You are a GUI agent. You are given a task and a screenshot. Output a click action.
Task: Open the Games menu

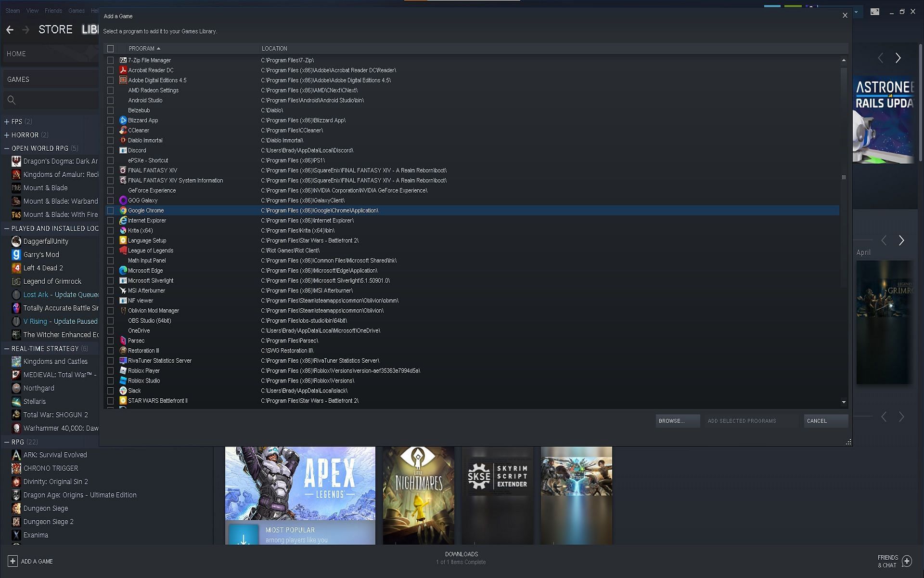77,11
